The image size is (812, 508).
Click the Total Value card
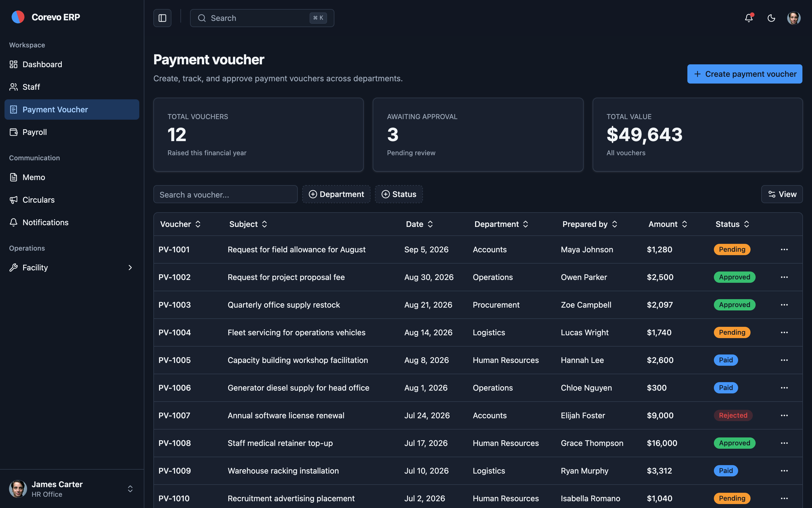pos(698,135)
